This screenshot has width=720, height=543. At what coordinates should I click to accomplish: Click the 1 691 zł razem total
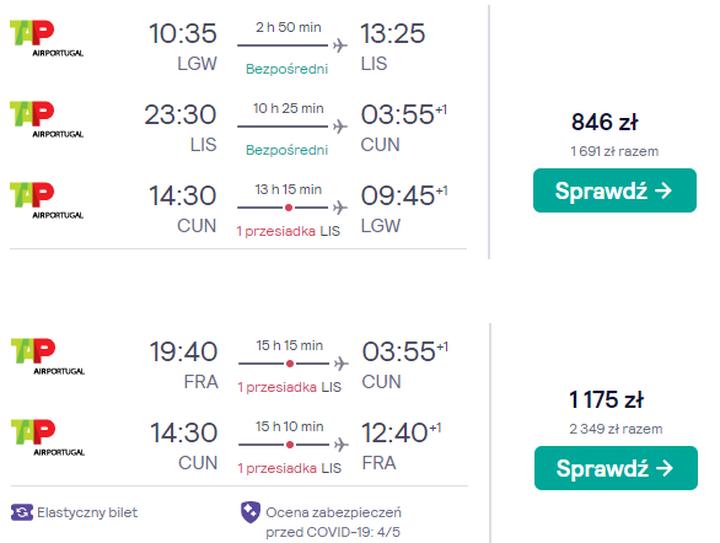pyautogui.click(x=614, y=152)
